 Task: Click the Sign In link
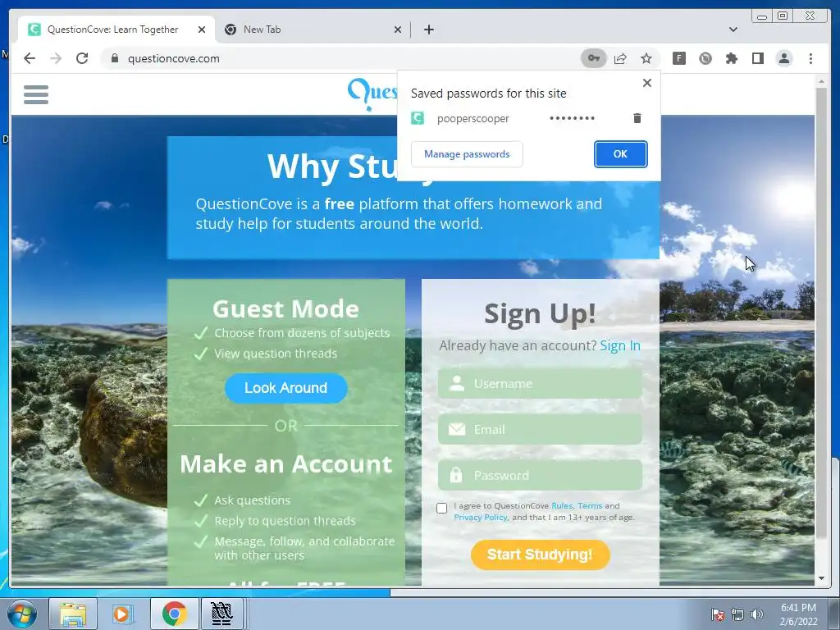(620, 345)
